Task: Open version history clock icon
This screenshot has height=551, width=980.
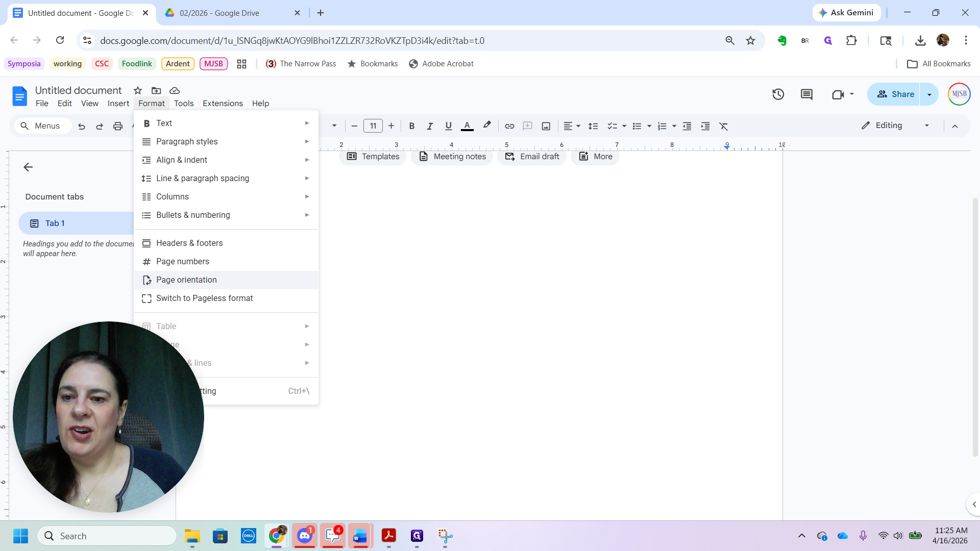Action: tap(778, 94)
